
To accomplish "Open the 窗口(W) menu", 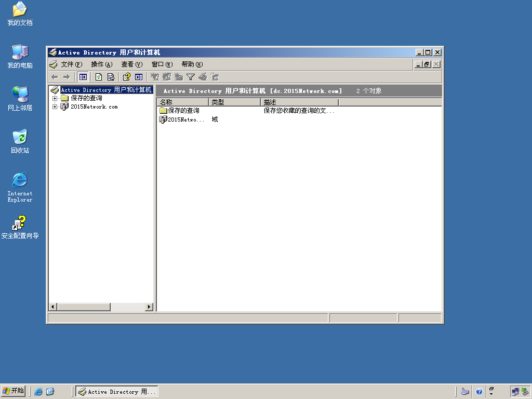I will (x=162, y=64).
